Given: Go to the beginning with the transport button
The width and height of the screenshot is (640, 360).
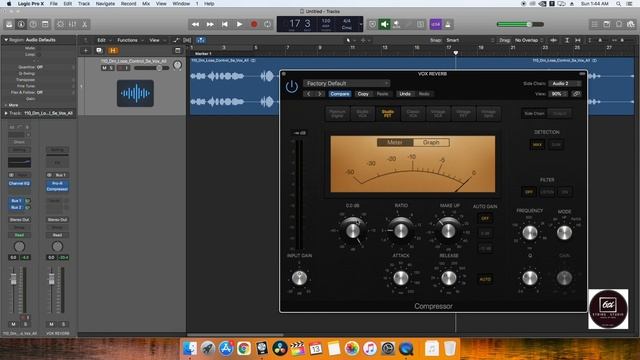Looking at the screenshot, I should [224, 24].
